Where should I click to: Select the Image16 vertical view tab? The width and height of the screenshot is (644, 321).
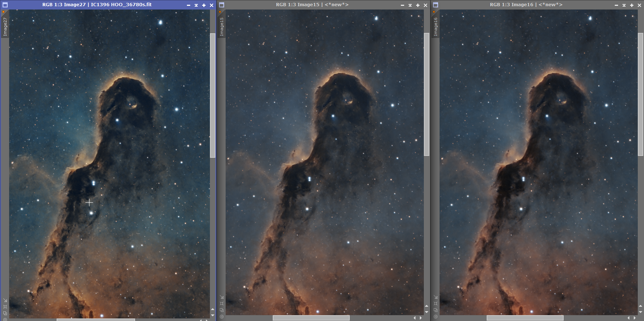coord(436,26)
